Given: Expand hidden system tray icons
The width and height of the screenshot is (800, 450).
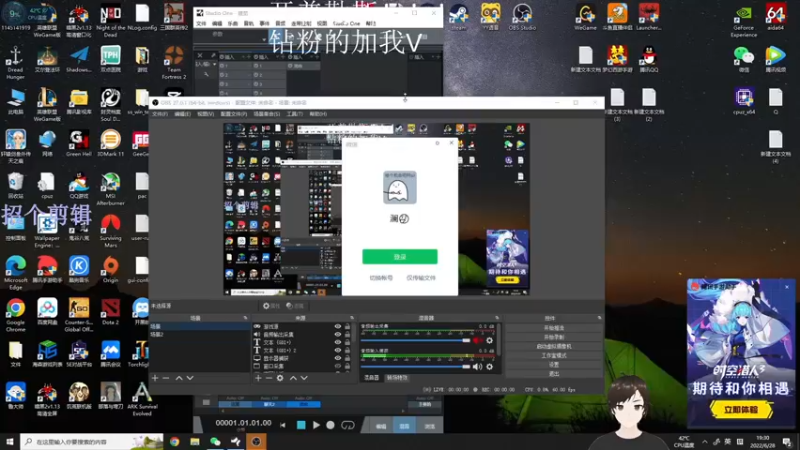Looking at the screenshot, I should pyautogui.click(x=705, y=442).
